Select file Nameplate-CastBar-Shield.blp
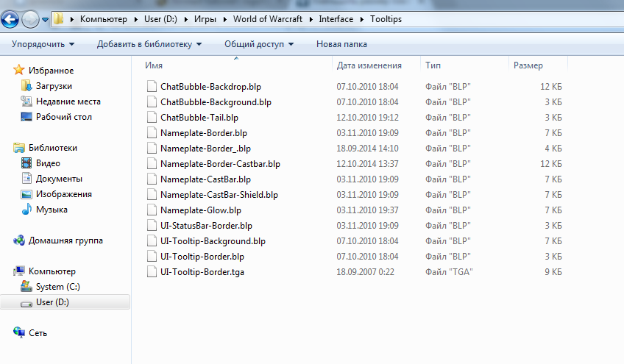Image resolution: width=624 pixels, height=364 pixels. pos(219,195)
